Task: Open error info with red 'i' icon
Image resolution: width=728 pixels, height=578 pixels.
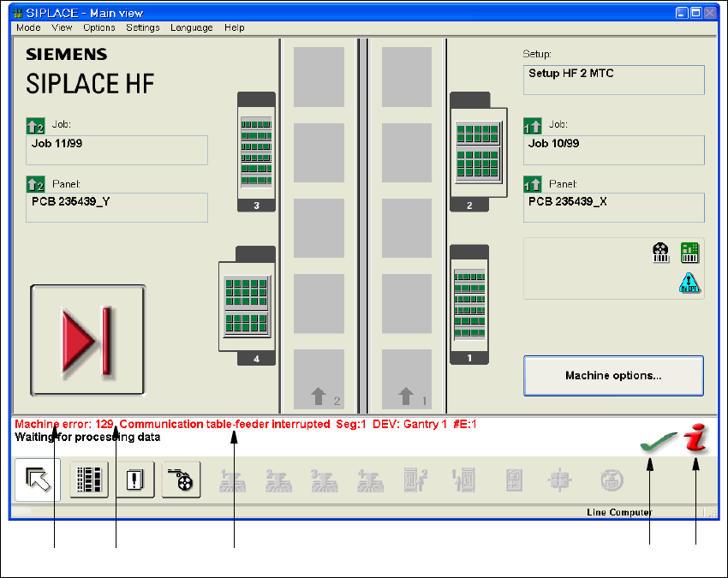Action: point(695,438)
